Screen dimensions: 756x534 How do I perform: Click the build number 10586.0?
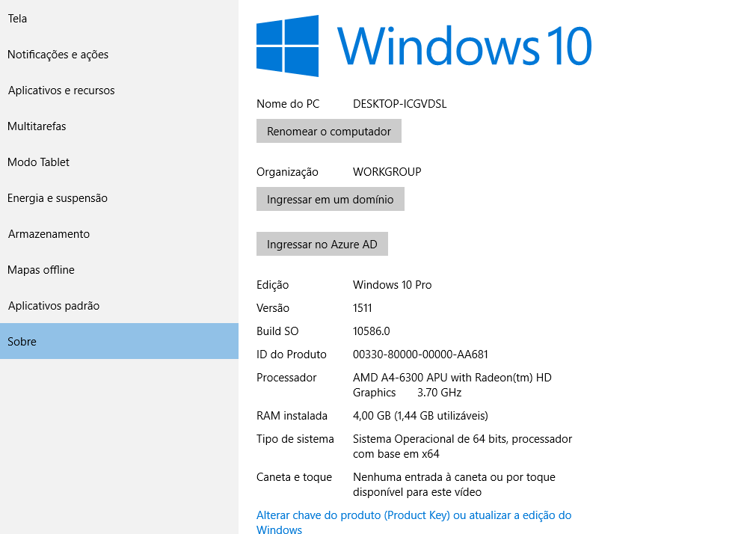click(371, 331)
